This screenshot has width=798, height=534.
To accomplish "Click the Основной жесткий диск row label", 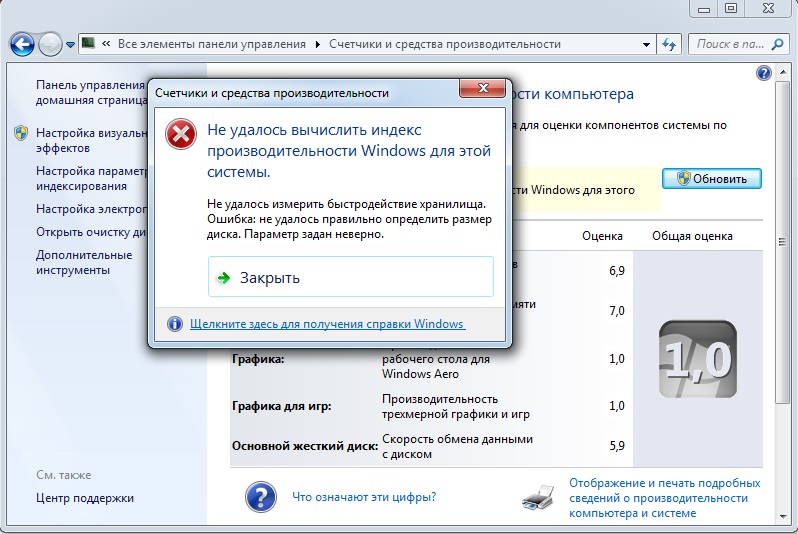I will [305, 446].
